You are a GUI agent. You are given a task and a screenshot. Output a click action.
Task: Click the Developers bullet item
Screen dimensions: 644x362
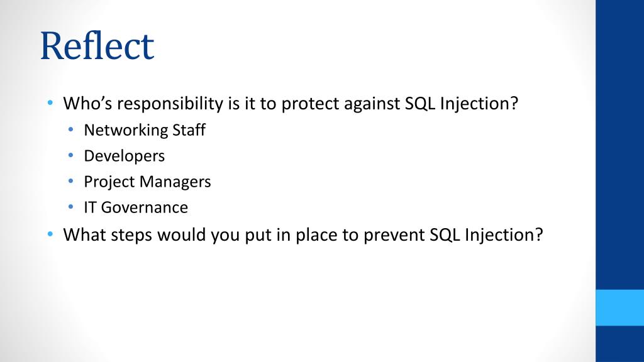coord(124,156)
